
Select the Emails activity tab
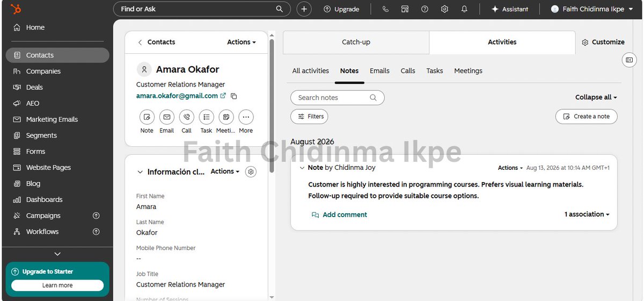pos(379,71)
